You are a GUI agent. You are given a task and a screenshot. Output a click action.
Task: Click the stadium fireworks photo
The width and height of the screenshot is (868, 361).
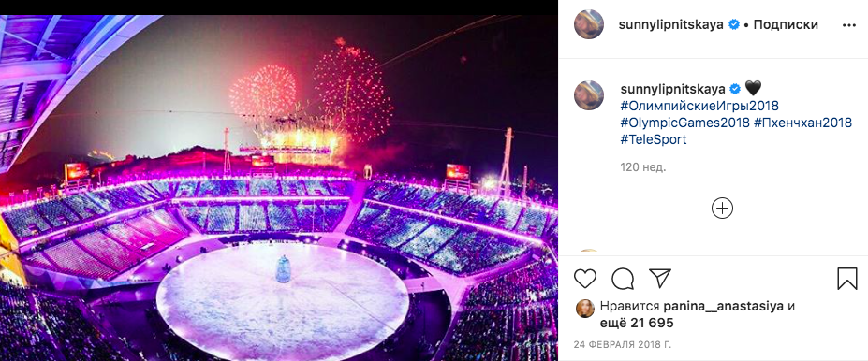coord(279,188)
